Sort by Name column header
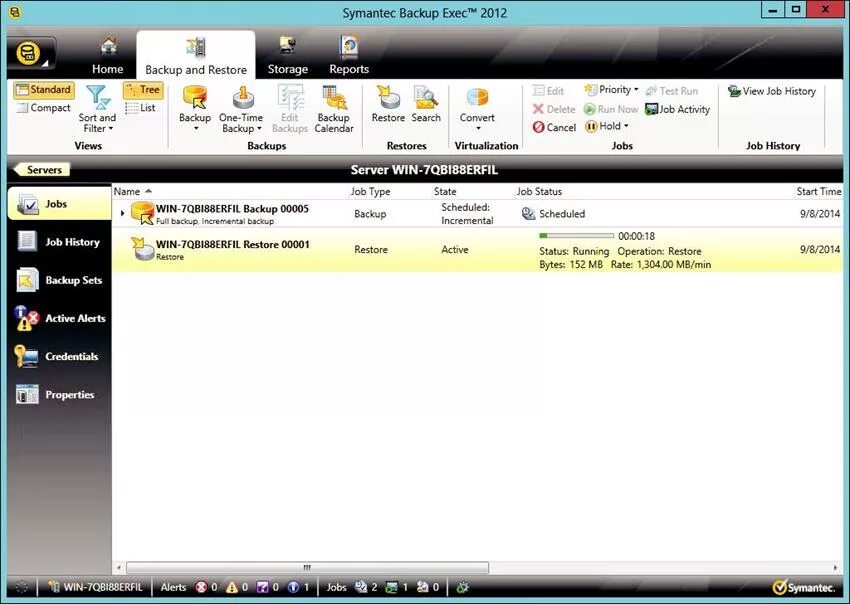850x604 pixels. pyautogui.click(x=127, y=191)
